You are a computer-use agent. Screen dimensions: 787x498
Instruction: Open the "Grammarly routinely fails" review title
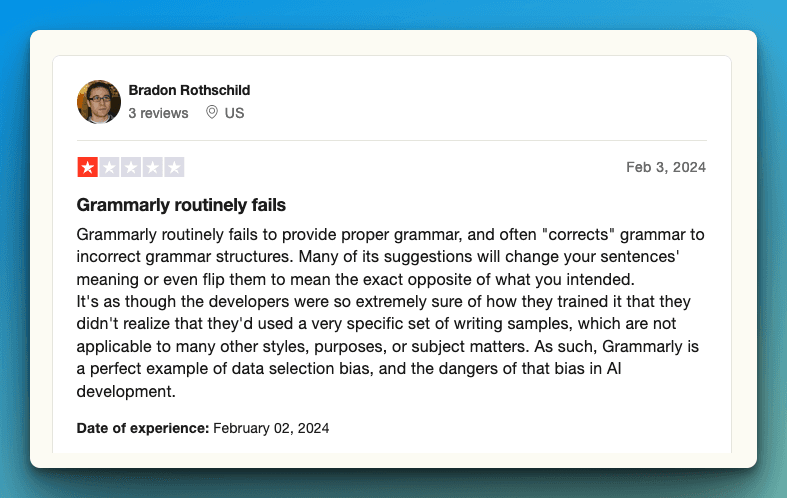(x=181, y=205)
